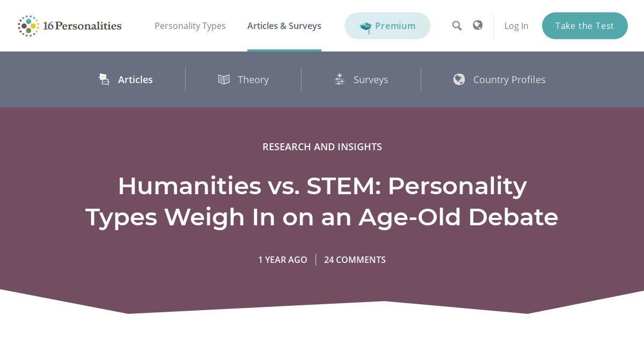Viewport: 644px width, 338px height.
Task: Select the Surveys tab label
Action: pos(371,79)
